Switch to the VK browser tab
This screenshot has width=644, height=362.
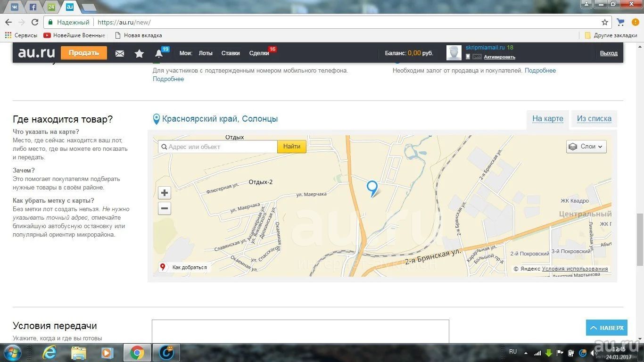(x=14, y=7)
